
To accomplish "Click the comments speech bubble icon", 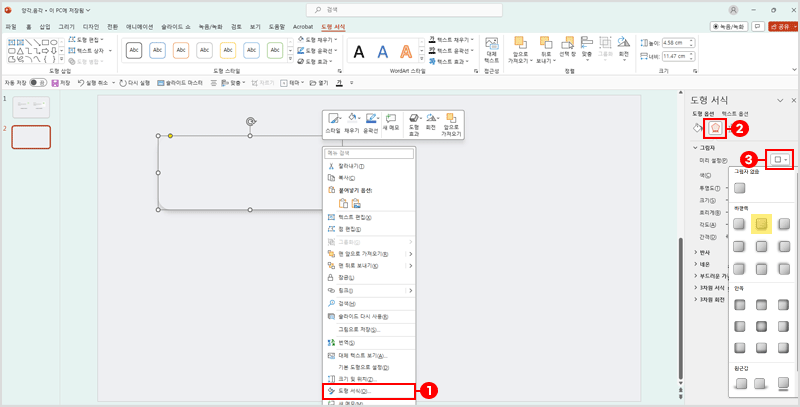I will 758,27.
